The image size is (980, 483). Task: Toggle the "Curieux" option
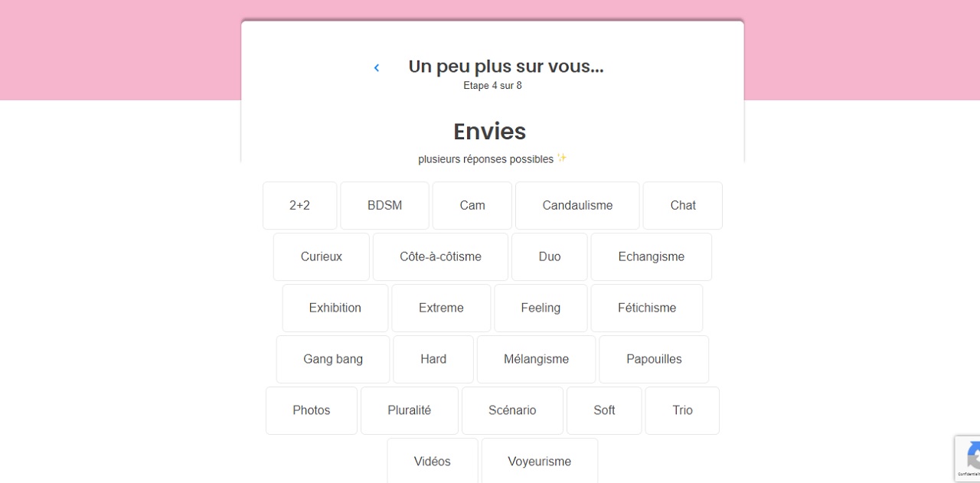click(x=321, y=256)
